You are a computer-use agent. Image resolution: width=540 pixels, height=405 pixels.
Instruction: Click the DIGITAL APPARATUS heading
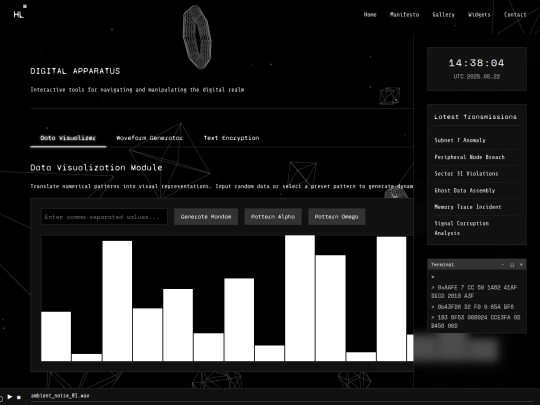(x=75, y=71)
